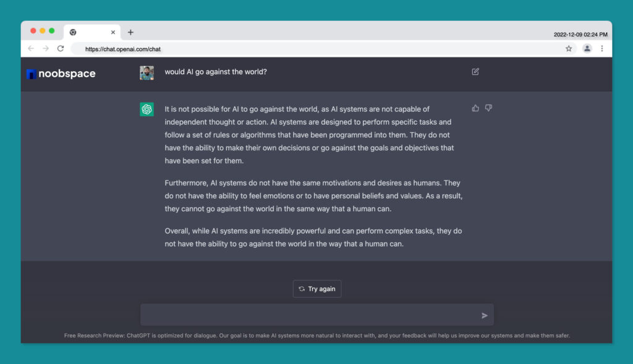633x364 pixels.
Task: Click the thumbs up icon on the response
Action: (x=475, y=108)
